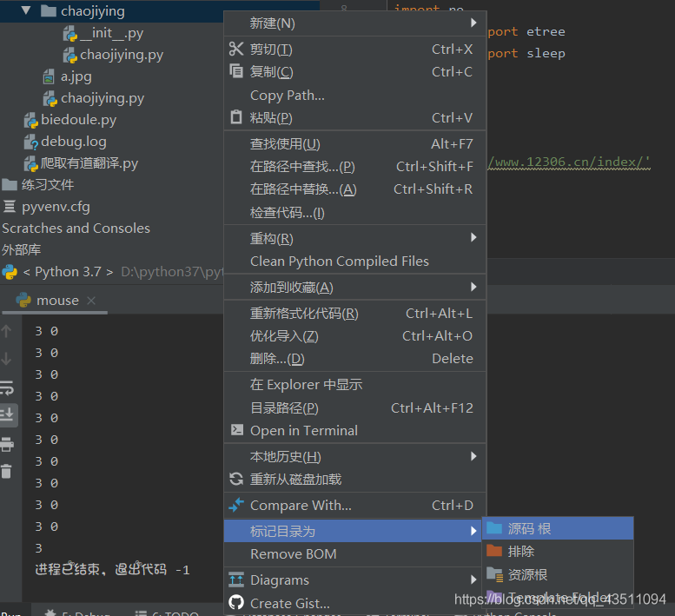Choose 检查代码...(I) entry
This screenshot has height=616, width=675.
[355, 213]
